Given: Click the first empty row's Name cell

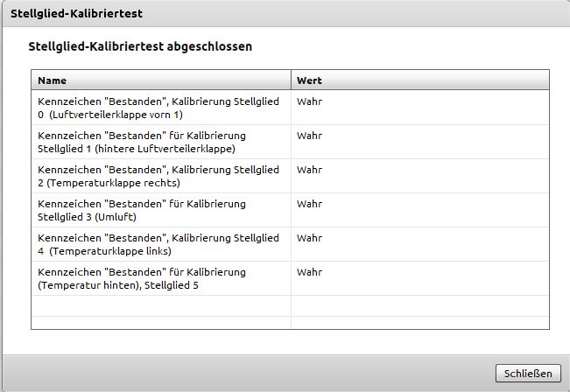Looking at the screenshot, I should (x=161, y=305).
